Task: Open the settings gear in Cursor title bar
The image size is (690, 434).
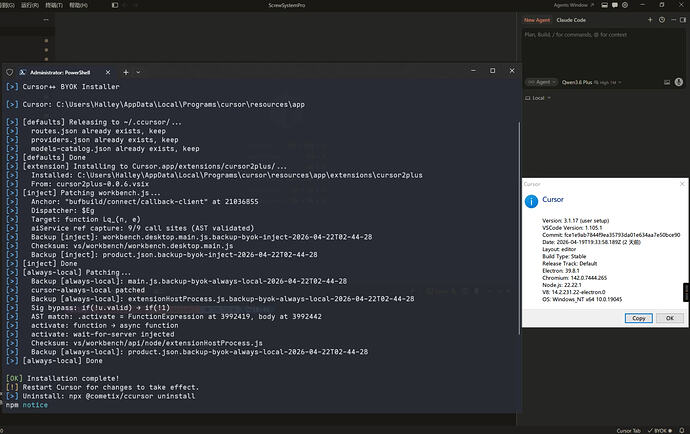Action: pos(625,5)
